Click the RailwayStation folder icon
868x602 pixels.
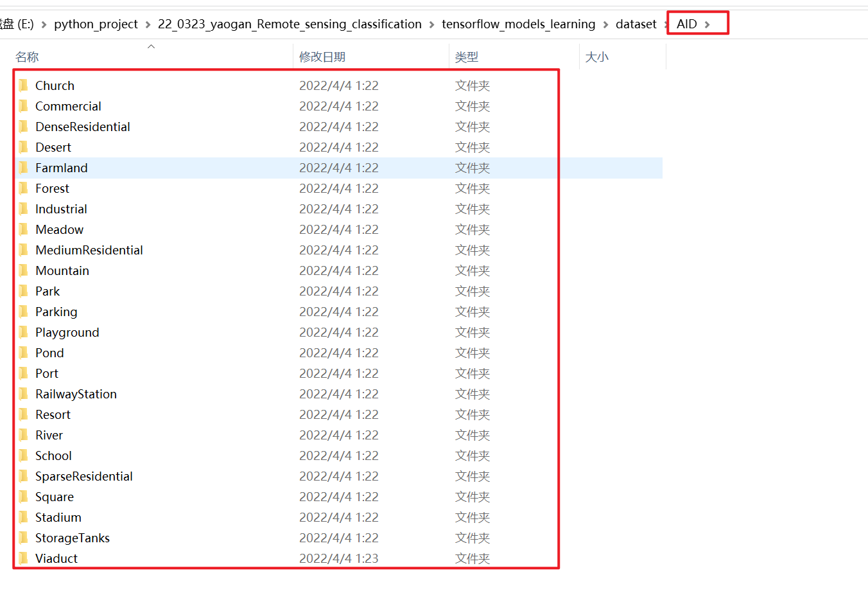coord(23,394)
